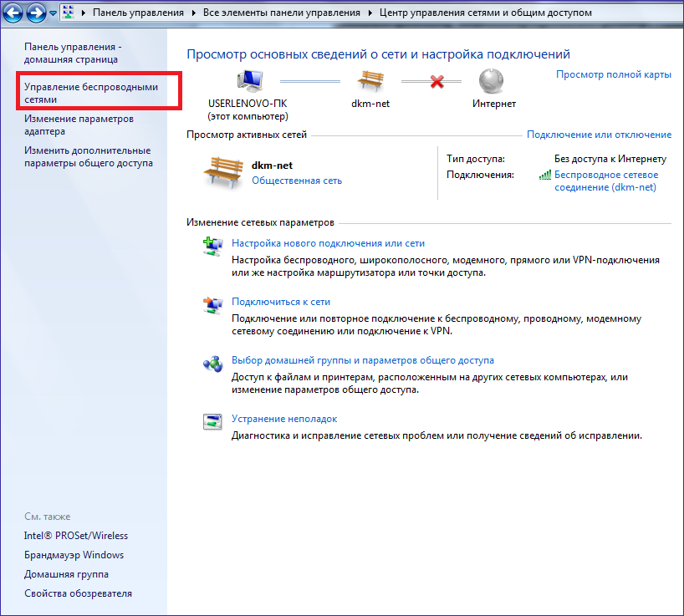Open the recent pages dropdown arrow
The image size is (684, 616).
(x=54, y=14)
